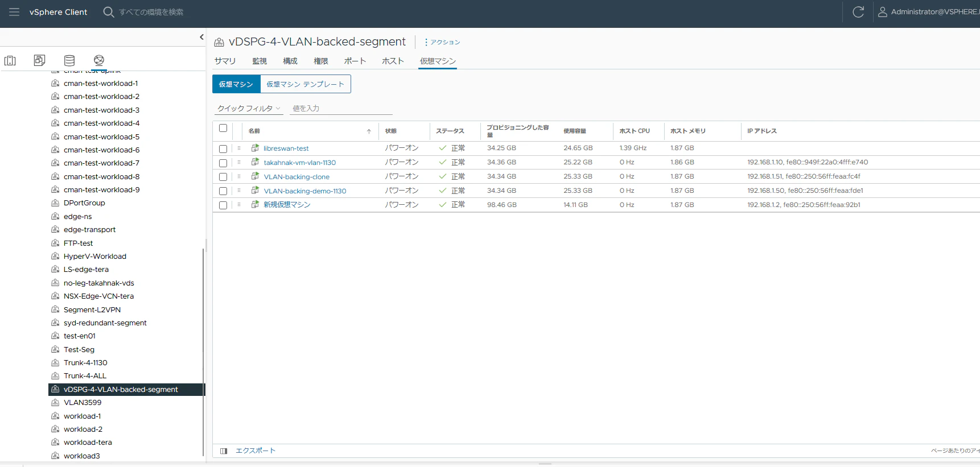Image resolution: width=980 pixels, height=467 pixels.
Task: Switch to Hosts and Clusters inventory view
Action: [10, 60]
